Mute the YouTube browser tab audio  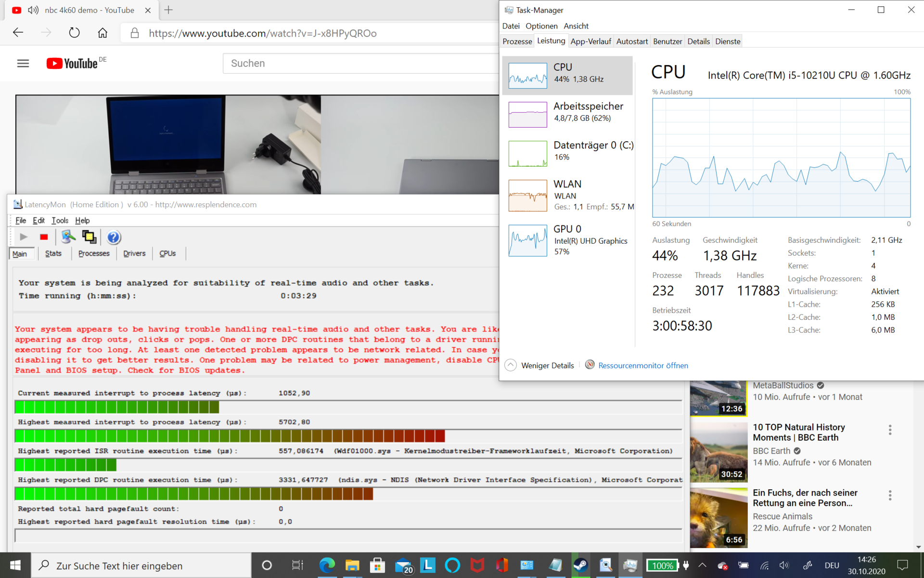pos(33,10)
